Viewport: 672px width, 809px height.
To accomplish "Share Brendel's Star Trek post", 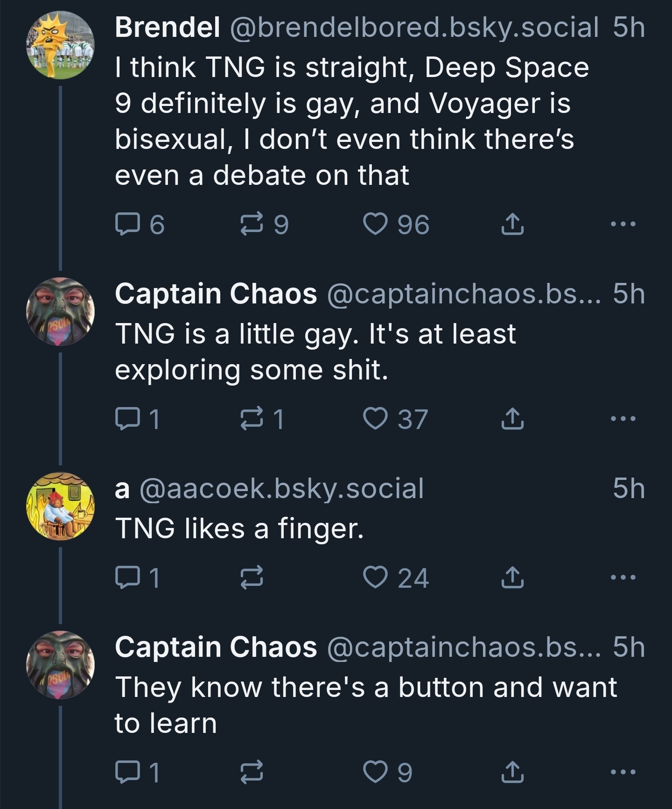I will (512, 225).
